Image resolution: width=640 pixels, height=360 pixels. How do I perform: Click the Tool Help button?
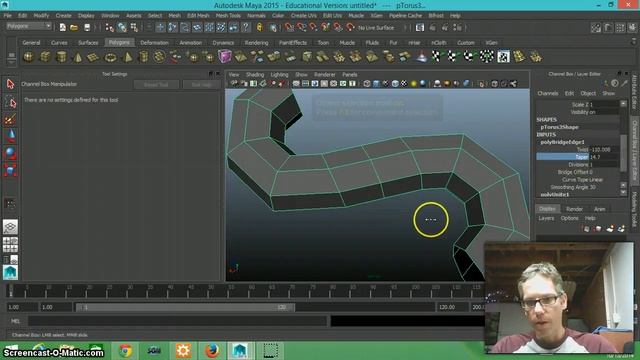click(x=201, y=84)
